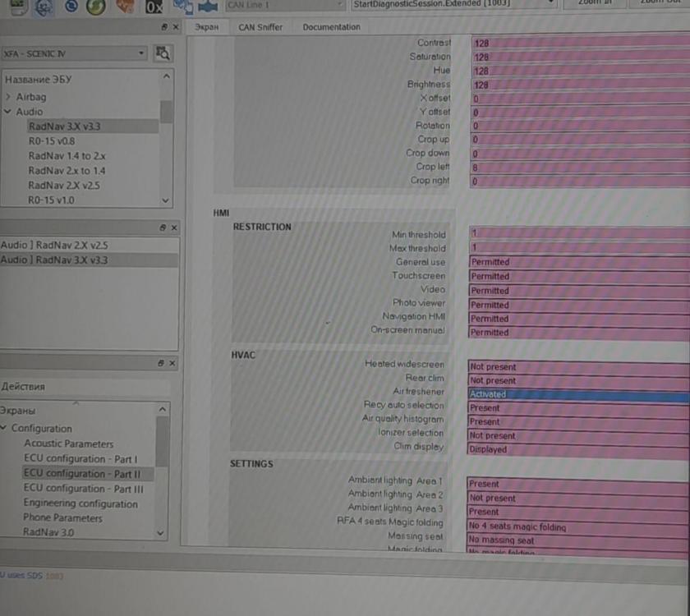Open the Rear clim Not present dropdown

[578, 380]
